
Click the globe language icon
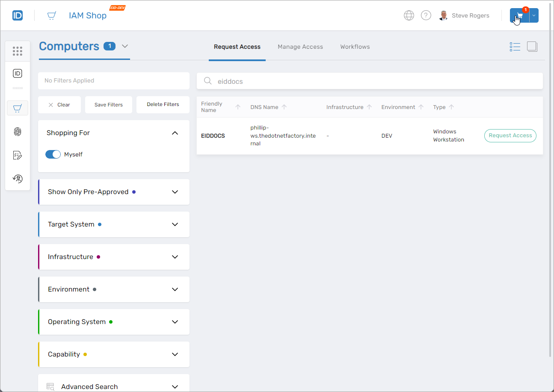409,16
